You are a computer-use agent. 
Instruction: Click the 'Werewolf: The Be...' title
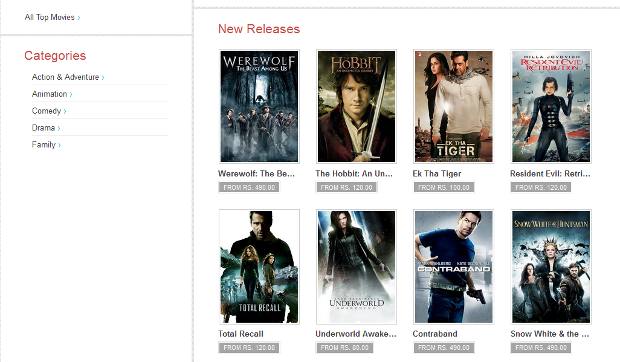pyautogui.click(x=256, y=173)
